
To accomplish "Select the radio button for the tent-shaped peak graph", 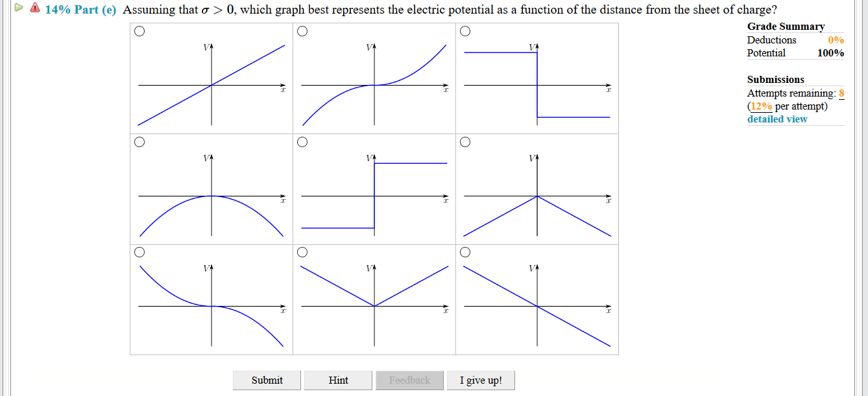I will (x=464, y=141).
